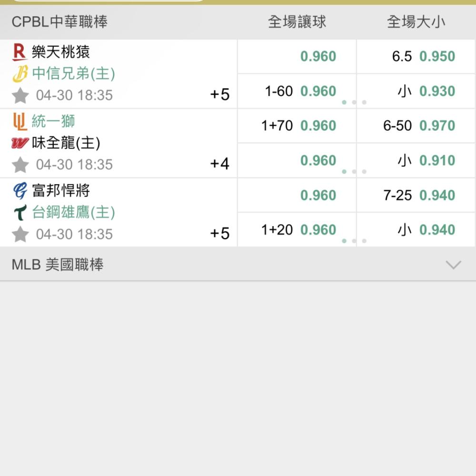This screenshot has width=476, height=476.
Task: Bet on 中信兄弟 handicap 1-60 at 0.960
Action: click(297, 91)
